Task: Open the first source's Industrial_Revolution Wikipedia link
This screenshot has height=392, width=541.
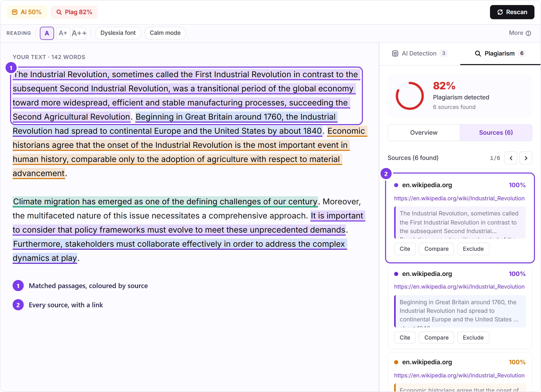Action: 459,199
